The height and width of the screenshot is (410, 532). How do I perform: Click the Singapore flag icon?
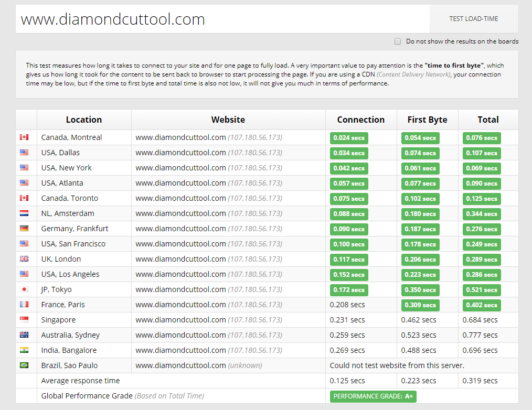pos(24,320)
